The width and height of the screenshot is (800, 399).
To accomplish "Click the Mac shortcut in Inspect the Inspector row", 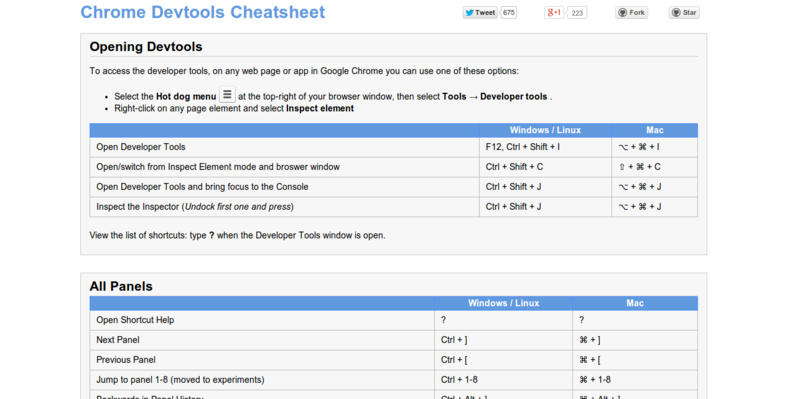I will 655,207.
